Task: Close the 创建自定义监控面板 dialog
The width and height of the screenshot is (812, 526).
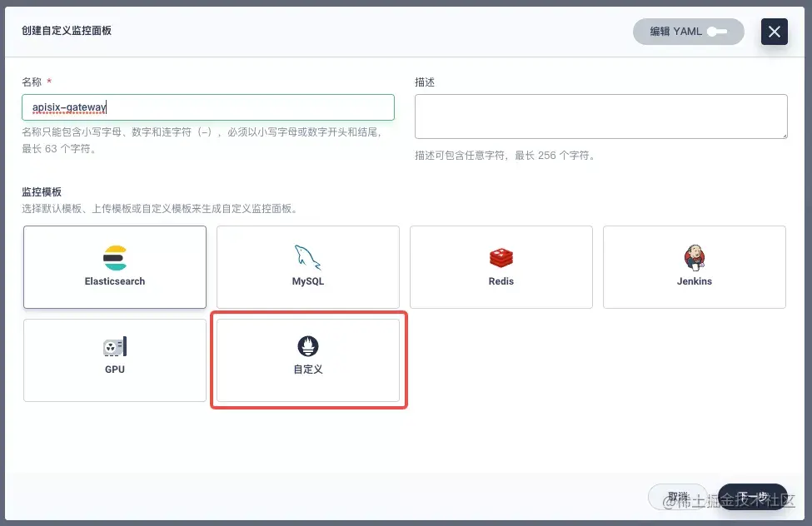Action: point(774,32)
